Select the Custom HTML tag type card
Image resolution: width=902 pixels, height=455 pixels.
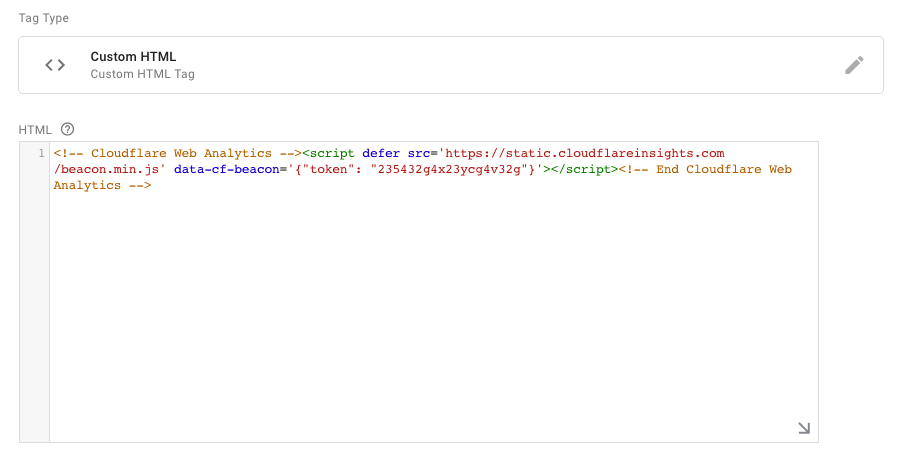pos(451,65)
